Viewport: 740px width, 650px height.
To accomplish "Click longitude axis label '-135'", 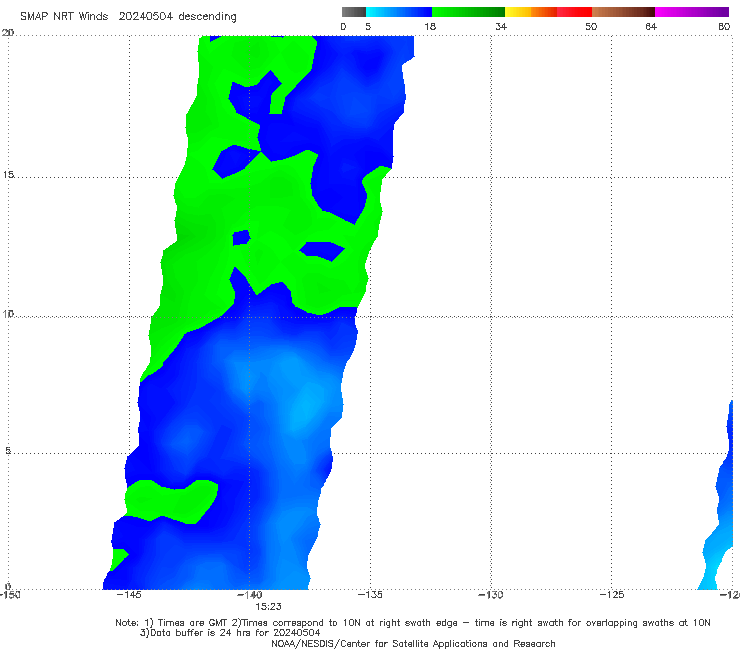I will coord(370,595).
